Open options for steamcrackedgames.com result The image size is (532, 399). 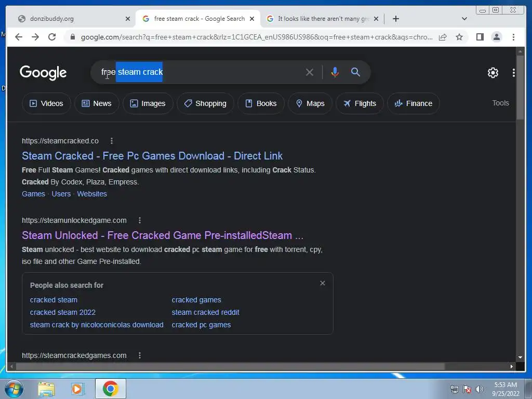coord(139,355)
